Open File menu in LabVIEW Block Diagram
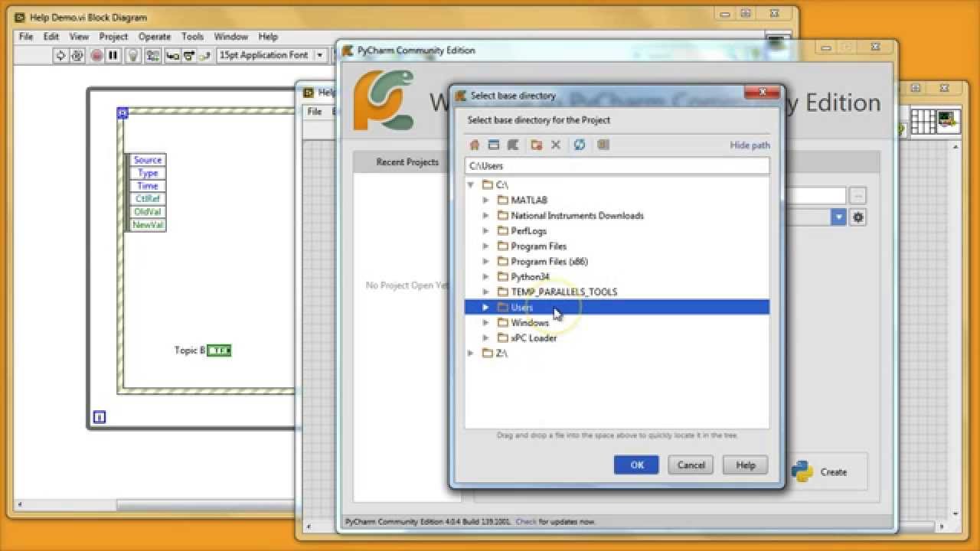The width and height of the screenshot is (980, 551). click(26, 36)
